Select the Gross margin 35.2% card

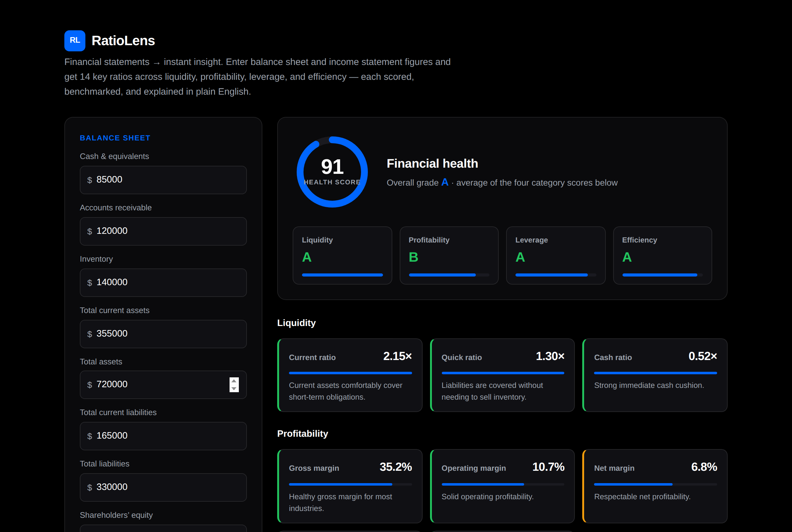tap(350, 486)
